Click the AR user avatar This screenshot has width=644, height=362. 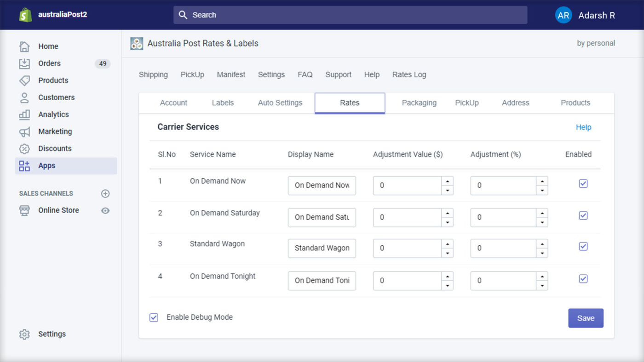click(x=563, y=15)
